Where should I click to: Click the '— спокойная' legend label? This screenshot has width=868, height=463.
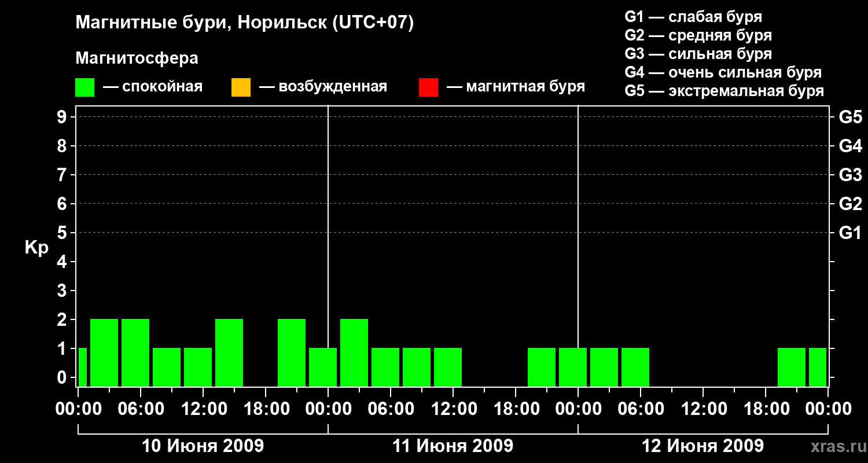153,87
